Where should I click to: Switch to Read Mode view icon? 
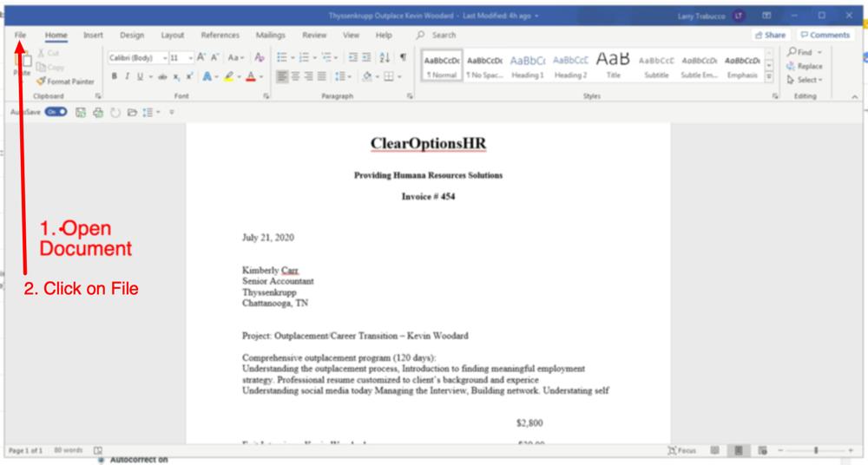[x=714, y=450]
